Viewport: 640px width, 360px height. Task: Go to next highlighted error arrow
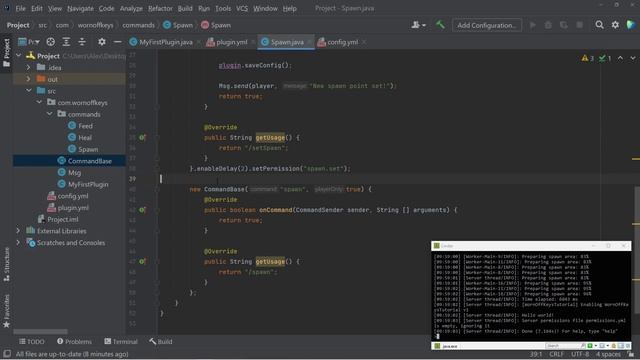point(633,58)
